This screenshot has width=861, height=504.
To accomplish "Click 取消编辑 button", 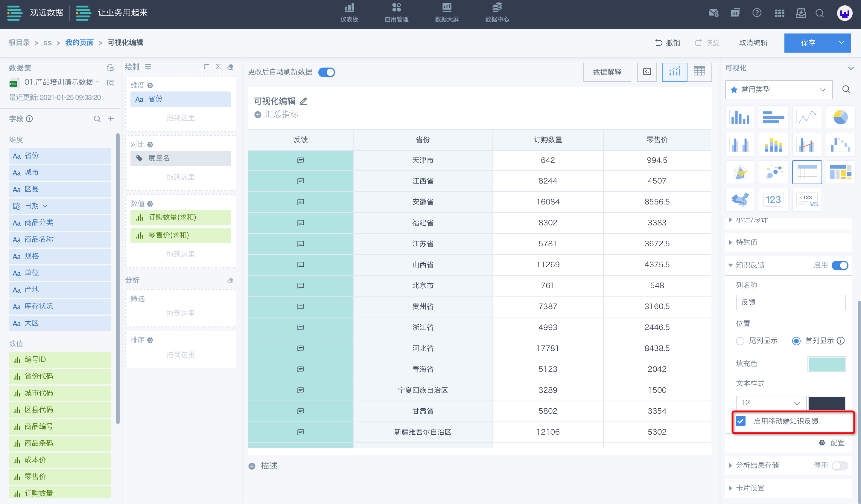I will [x=753, y=43].
